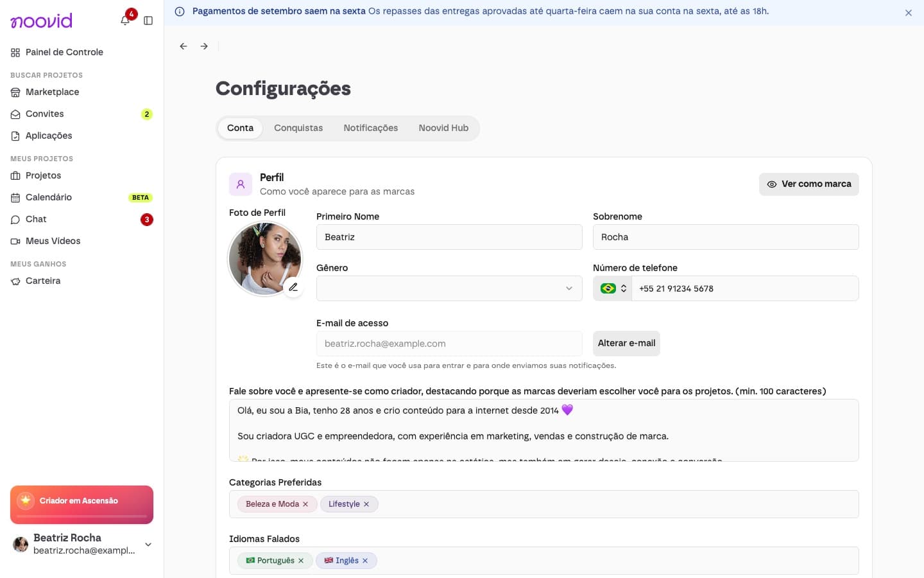Go forward with the right arrow
Screen dimensions: 924x578
(x=204, y=46)
